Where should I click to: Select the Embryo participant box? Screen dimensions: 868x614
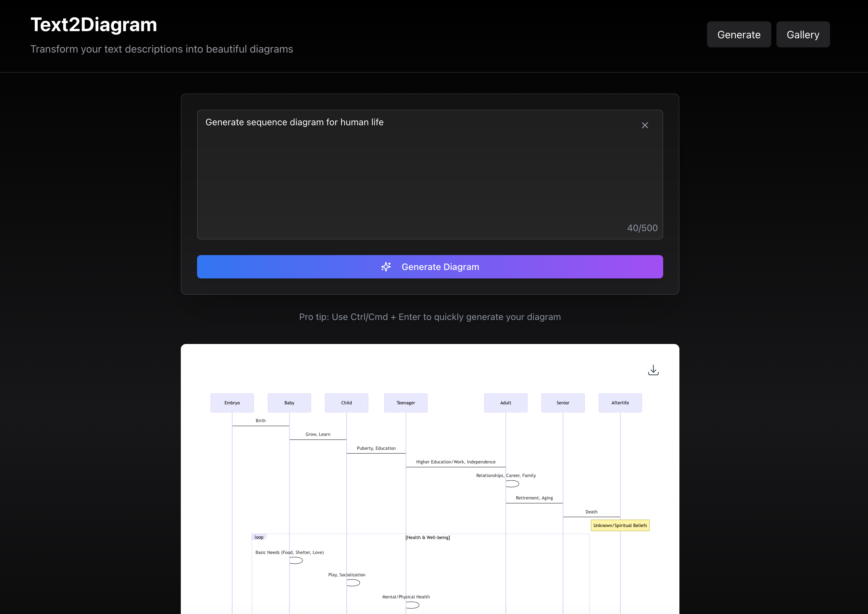tap(232, 403)
